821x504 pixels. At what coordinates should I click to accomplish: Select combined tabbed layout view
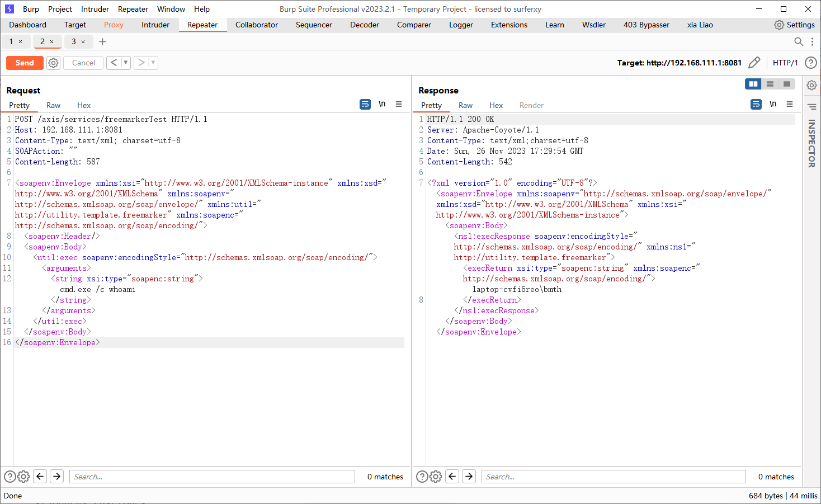click(787, 84)
